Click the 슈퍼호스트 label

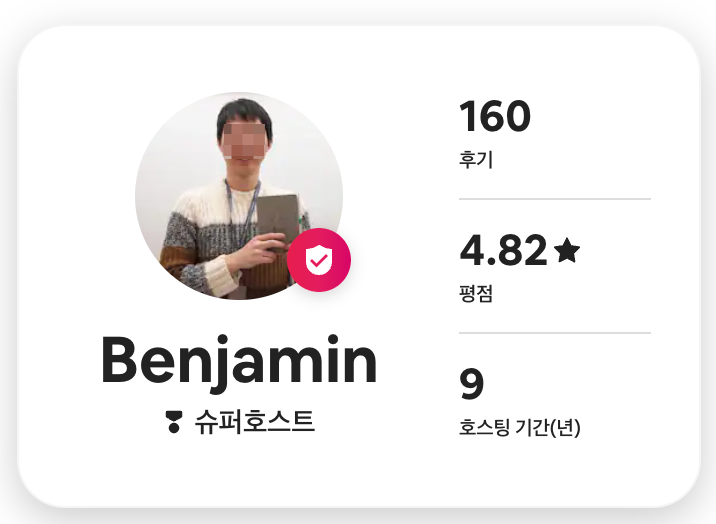[x=254, y=422]
